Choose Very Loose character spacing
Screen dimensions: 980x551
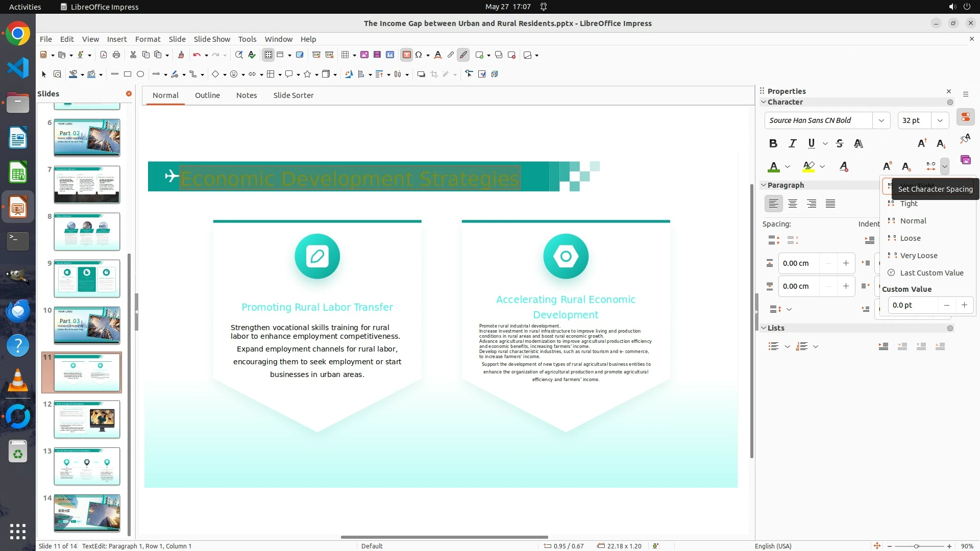click(918, 256)
